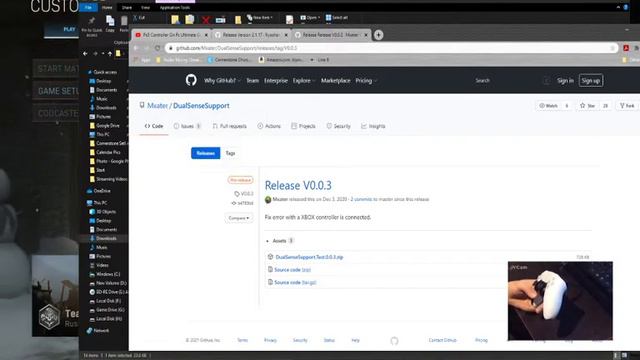
Task: Go back in File Explorer navigation
Action: 85,53
